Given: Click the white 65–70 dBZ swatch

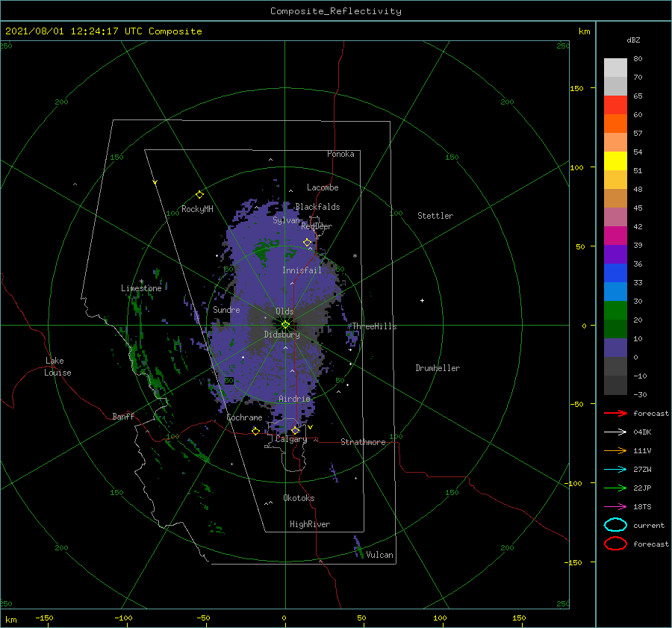Looking at the screenshot, I should pyautogui.click(x=615, y=86).
